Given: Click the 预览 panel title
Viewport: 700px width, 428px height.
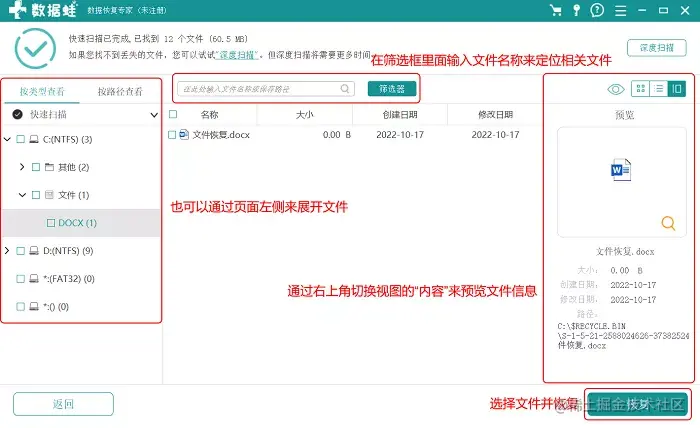Looking at the screenshot, I should tap(625, 115).
